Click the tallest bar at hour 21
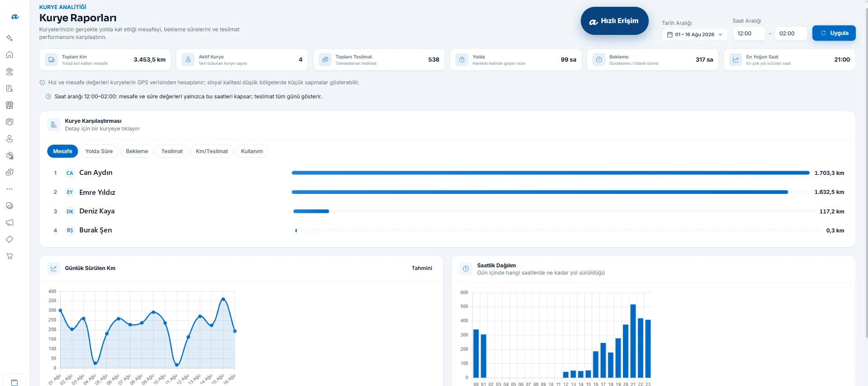Viewport: 868px width, 386px height. click(x=633, y=341)
